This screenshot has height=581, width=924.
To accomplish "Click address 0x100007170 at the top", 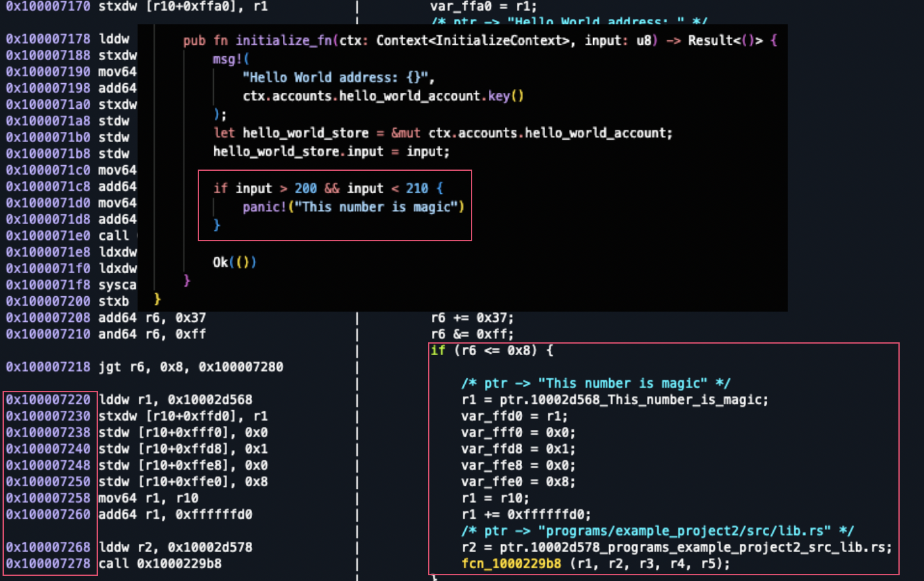I will click(x=48, y=7).
